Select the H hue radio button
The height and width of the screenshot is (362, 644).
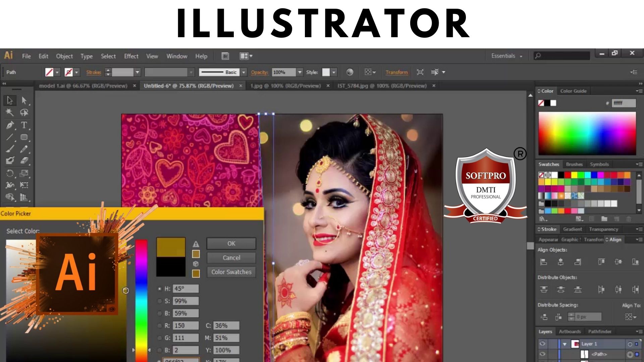160,289
